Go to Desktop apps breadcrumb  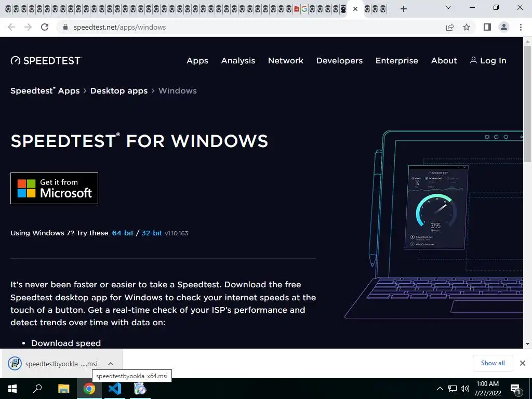pyautogui.click(x=119, y=90)
